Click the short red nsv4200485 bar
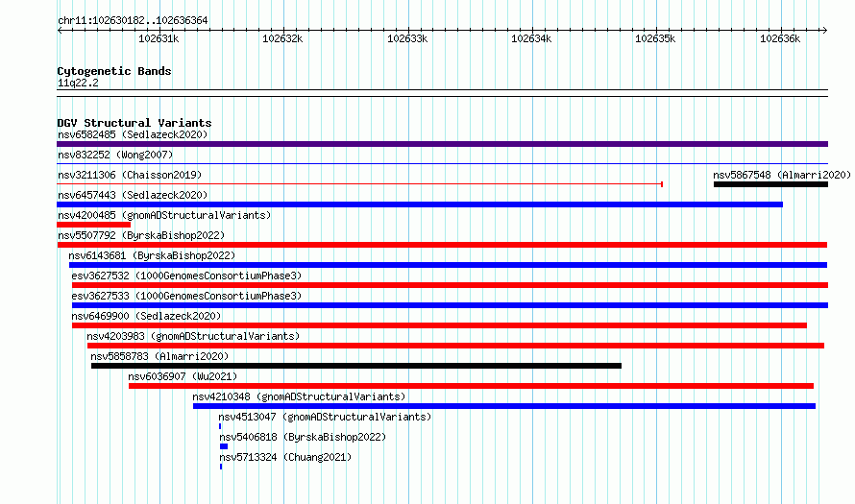Image resolution: width=855 pixels, height=504 pixels. (x=94, y=225)
